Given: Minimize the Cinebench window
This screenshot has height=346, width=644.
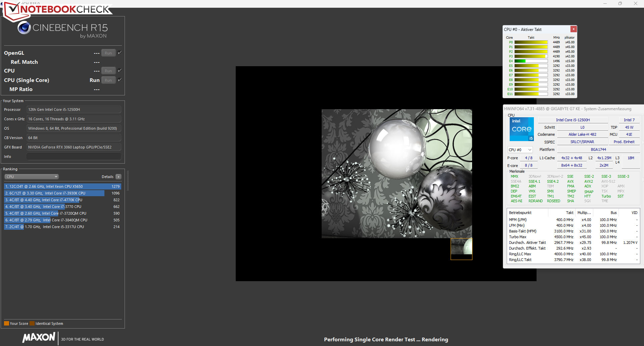Looking at the screenshot, I should point(605,3).
